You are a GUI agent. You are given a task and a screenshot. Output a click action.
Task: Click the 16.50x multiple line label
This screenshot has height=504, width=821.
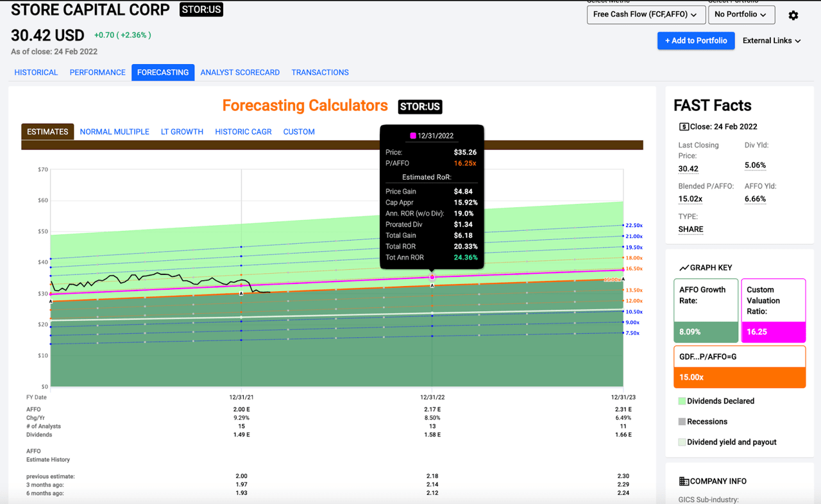(634, 269)
